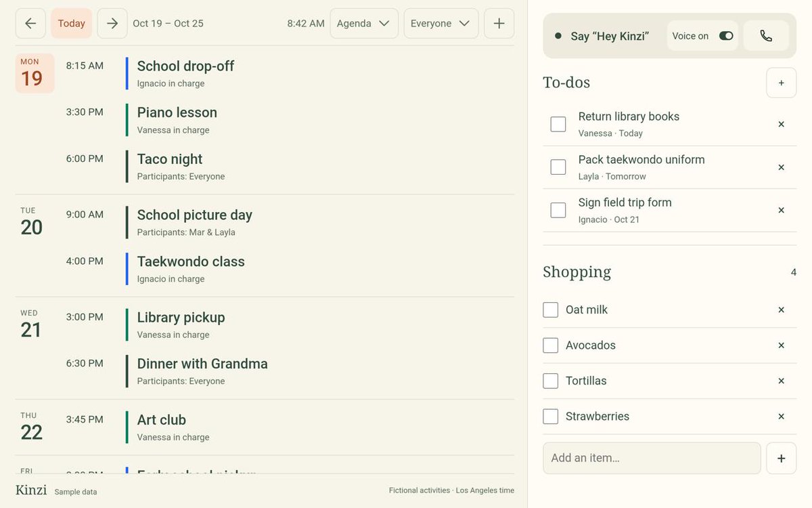Open the Art club event
The image size is (812, 508).
[319, 427]
